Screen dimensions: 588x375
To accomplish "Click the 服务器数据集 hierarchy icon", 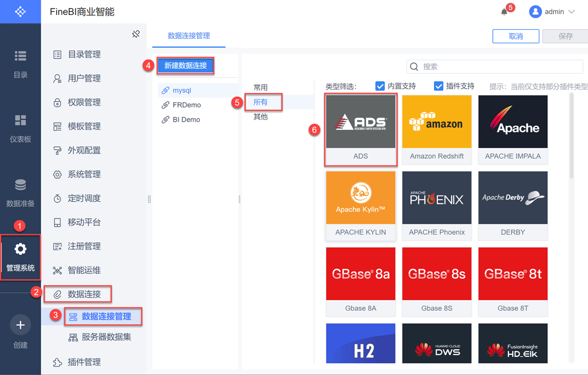I will [73, 337].
